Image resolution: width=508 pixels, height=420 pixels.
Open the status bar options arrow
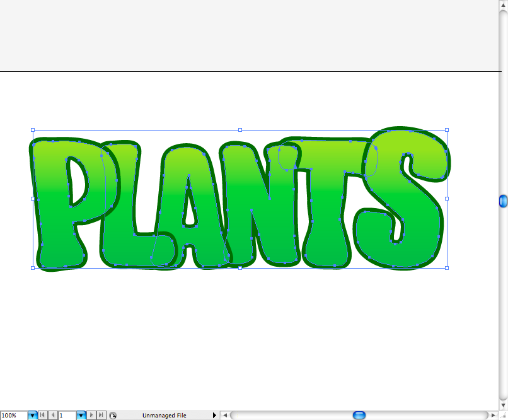[214, 416]
